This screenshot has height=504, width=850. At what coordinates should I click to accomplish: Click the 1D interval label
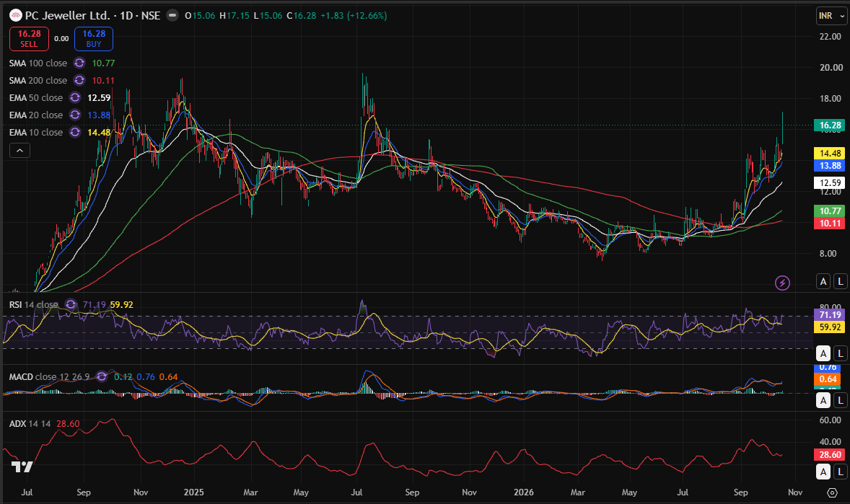click(x=126, y=16)
